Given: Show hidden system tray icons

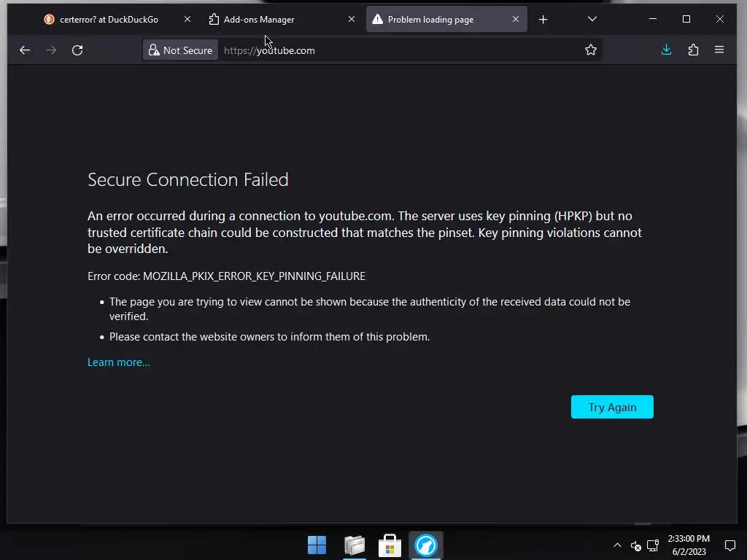Looking at the screenshot, I should [617, 545].
